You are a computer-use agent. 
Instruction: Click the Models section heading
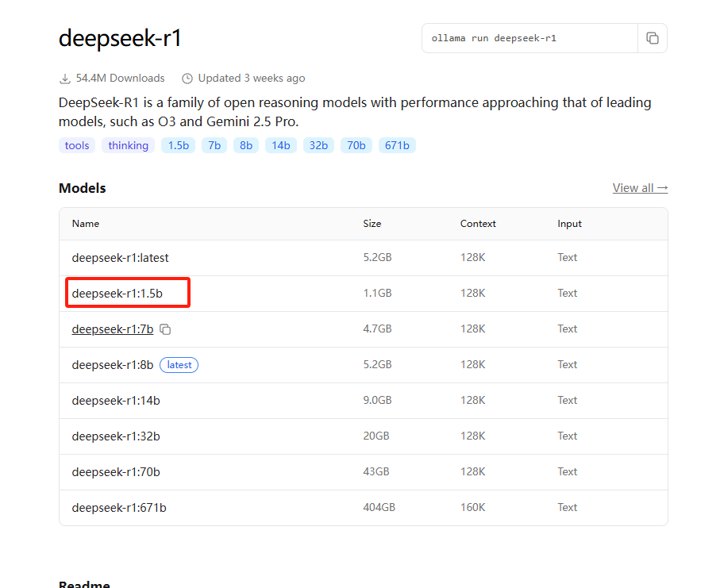pos(83,188)
